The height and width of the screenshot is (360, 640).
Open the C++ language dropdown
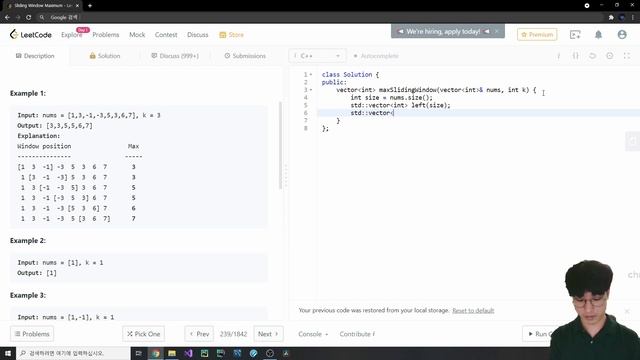pos(317,56)
